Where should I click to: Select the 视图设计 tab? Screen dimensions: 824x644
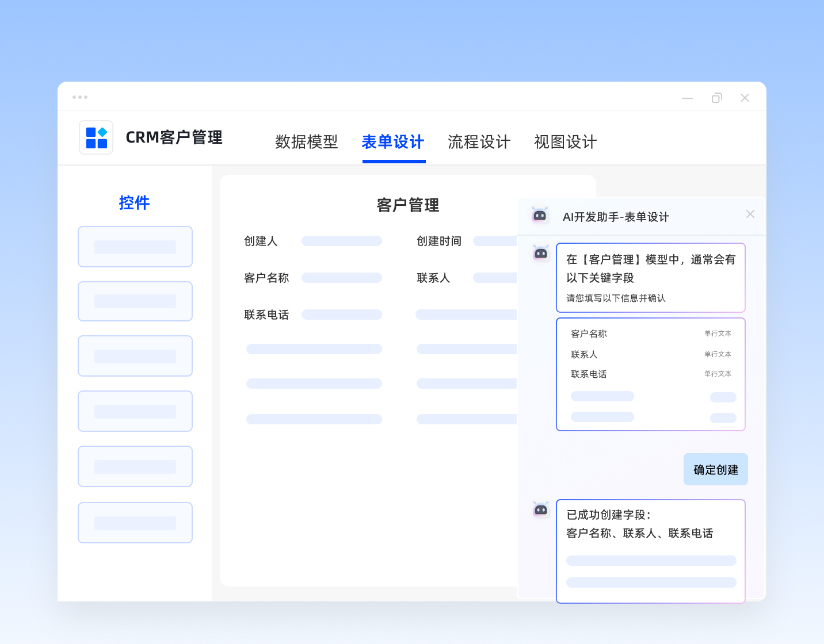coord(565,142)
